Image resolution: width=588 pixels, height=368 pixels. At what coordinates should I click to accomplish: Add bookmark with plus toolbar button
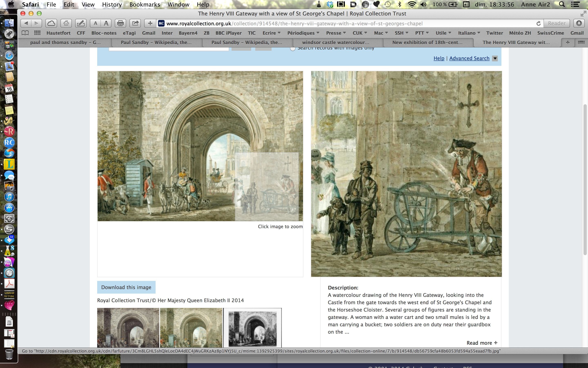pyautogui.click(x=150, y=23)
